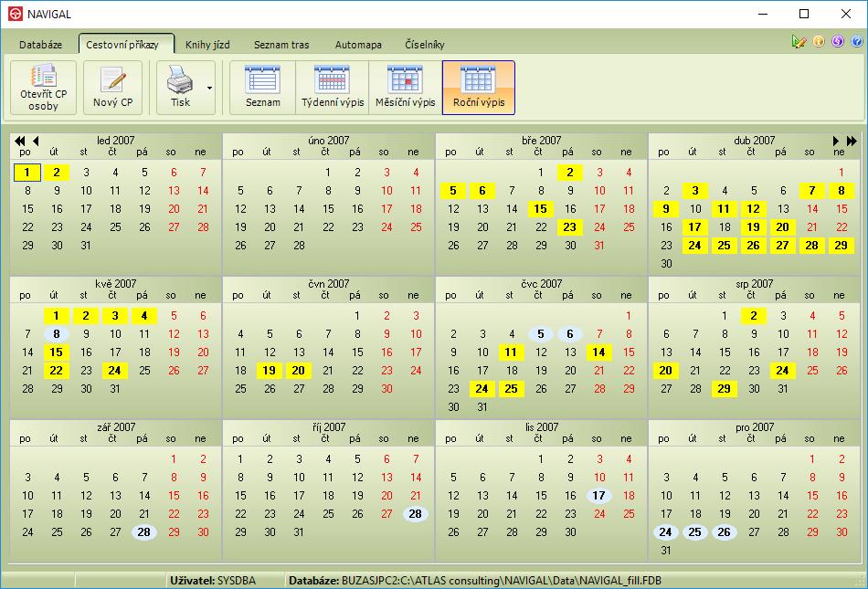Click the green pencil edit icon
Screen dimensions: 868x589
[799, 41]
